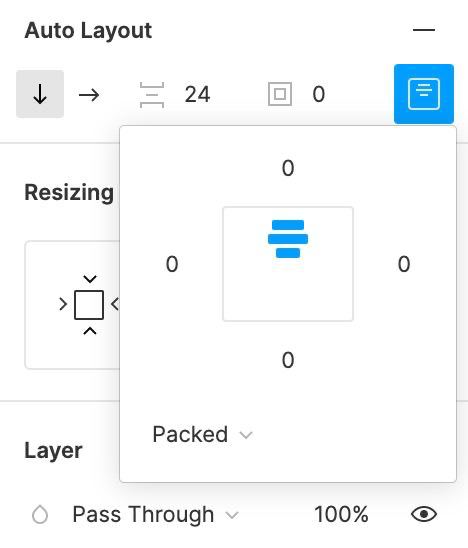Toggle layer visibility eye icon
The width and height of the screenshot is (468, 548).
tap(424, 514)
